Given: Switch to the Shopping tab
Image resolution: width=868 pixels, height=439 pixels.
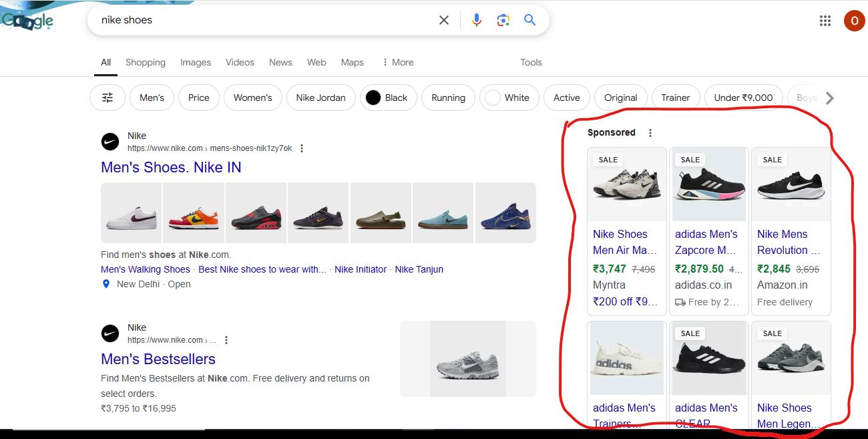Looking at the screenshot, I should tap(146, 62).
